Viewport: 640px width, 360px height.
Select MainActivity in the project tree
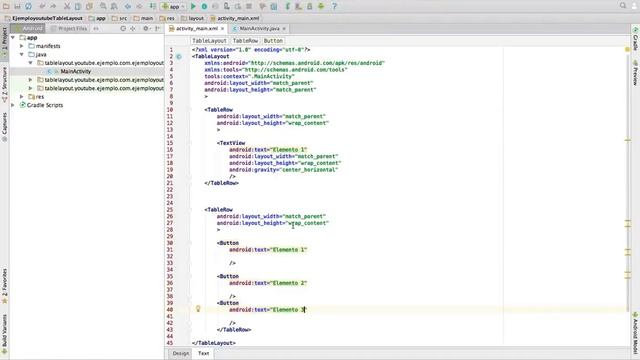76,71
